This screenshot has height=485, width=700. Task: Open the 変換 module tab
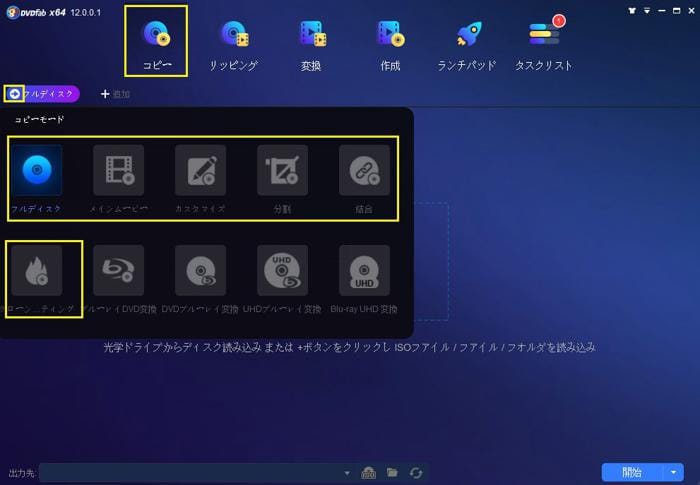(312, 45)
